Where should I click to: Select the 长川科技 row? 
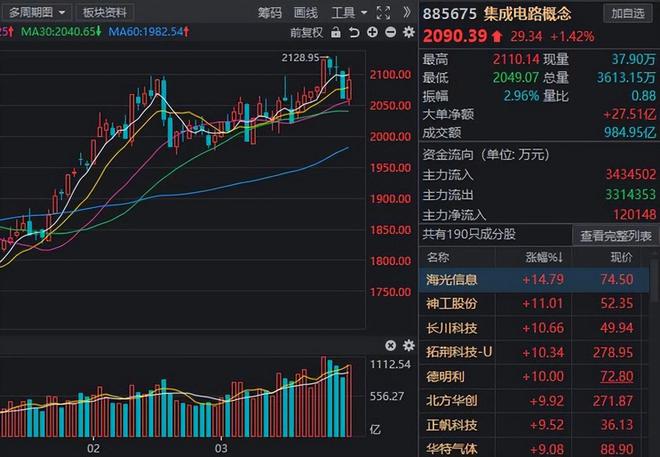pos(534,328)
